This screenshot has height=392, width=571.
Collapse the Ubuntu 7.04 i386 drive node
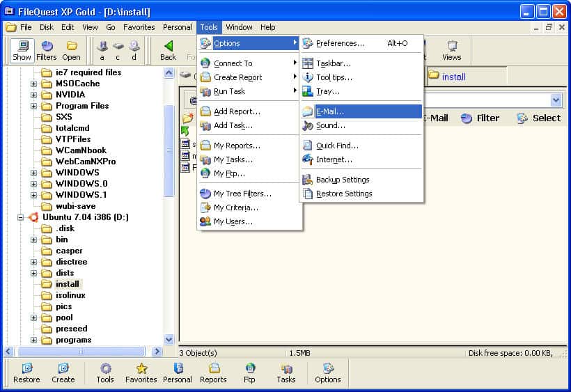pos(21,217)
